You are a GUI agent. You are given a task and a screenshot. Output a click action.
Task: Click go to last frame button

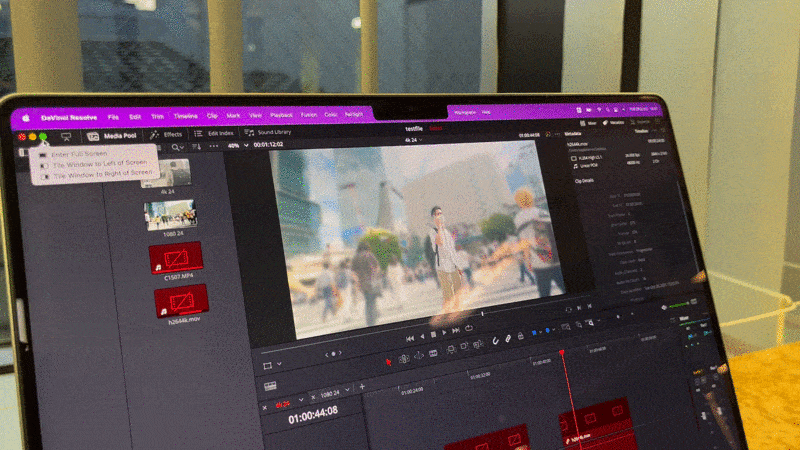pos(456,331)
